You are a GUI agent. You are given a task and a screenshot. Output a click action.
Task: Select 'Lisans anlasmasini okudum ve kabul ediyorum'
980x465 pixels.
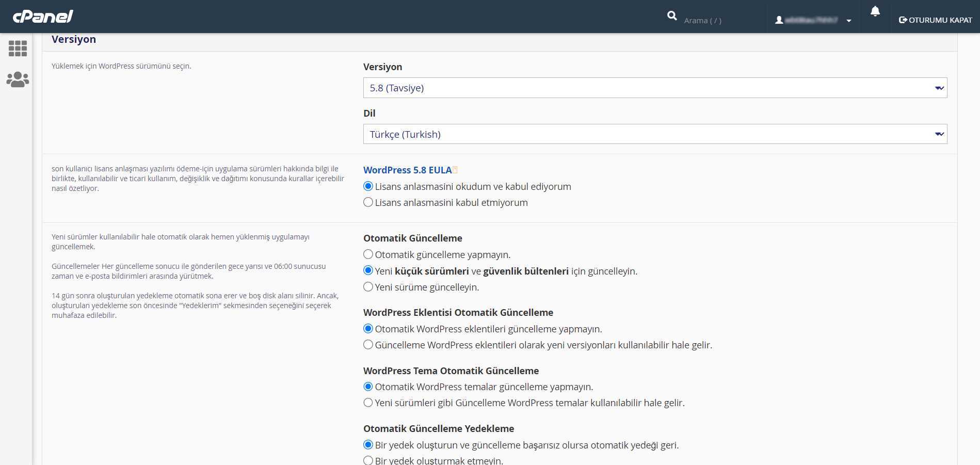tap(368, 186)
